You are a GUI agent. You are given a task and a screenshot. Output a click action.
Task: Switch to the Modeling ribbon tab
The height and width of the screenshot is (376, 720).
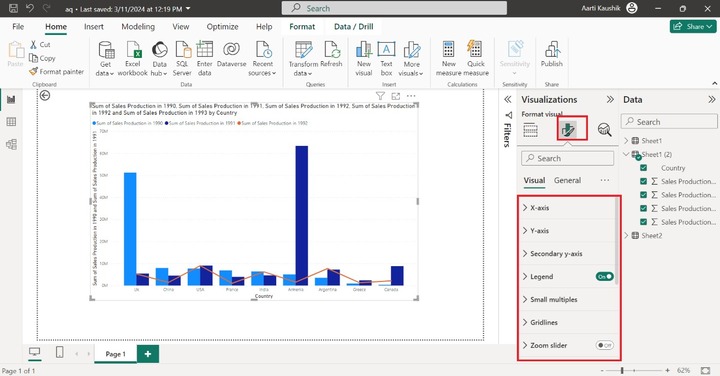click(138, 27)
